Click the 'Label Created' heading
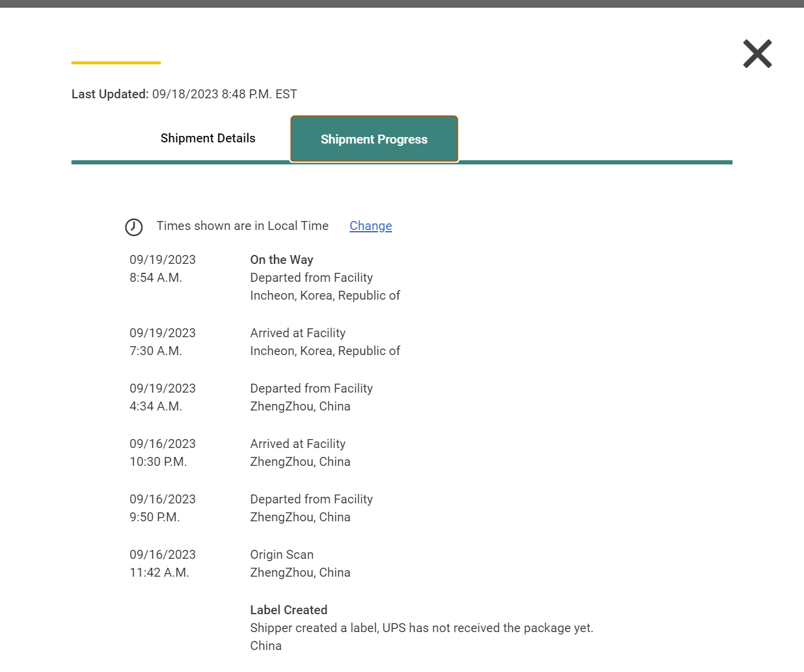Viewport: 804px width, 672px height. (x=289, y=610)
